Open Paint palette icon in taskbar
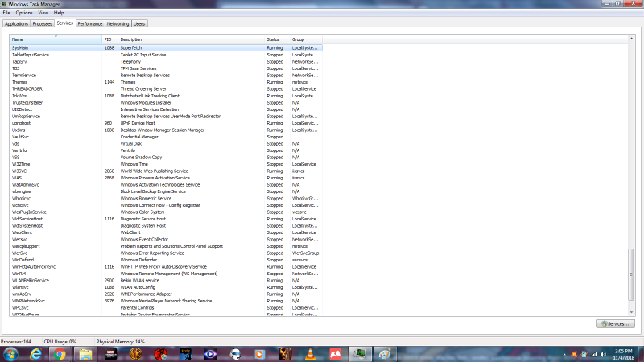 pyautogui.click(x=385, y=354)
